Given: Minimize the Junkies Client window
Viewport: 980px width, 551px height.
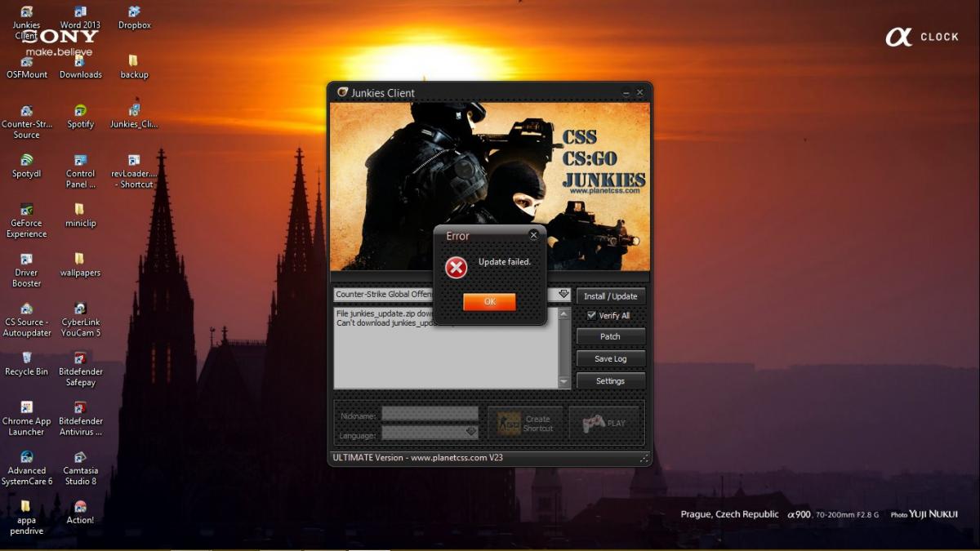Looking at the screenshot, I should tap(626, 93).
